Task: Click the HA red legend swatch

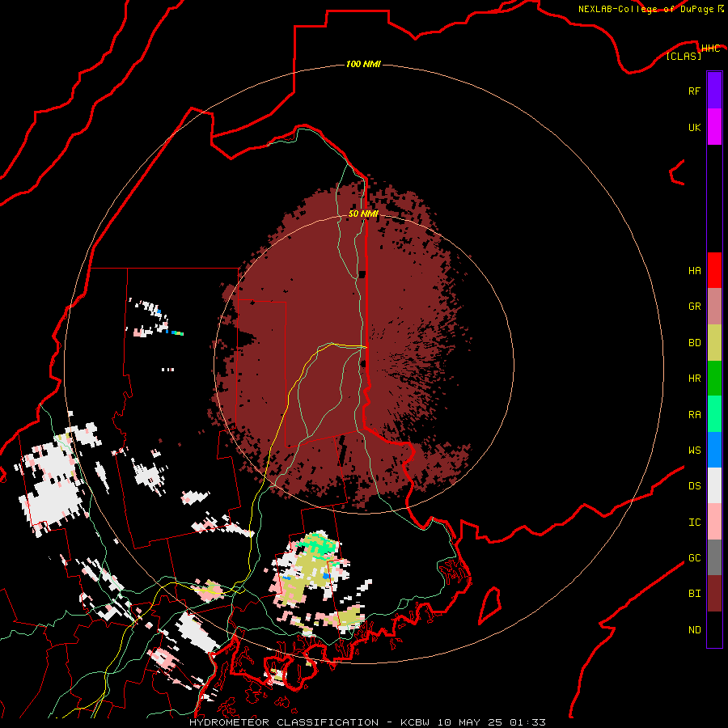Action: (x=714, y=270)
